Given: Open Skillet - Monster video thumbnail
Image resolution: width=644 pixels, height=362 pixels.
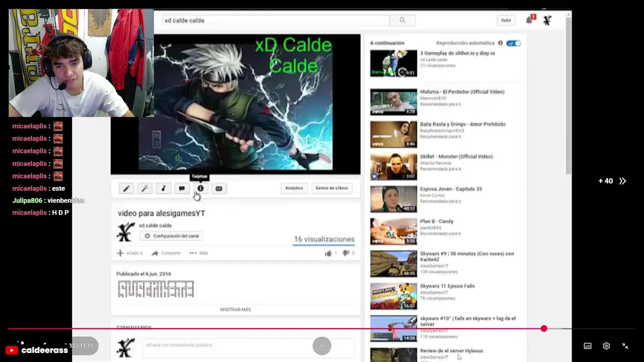Looking at the screenshot, I should pyautogui.click(x=393, y=167).
